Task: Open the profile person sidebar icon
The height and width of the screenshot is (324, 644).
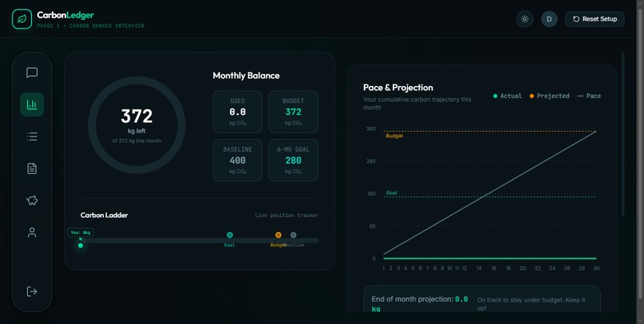Action: pos(32,232)
